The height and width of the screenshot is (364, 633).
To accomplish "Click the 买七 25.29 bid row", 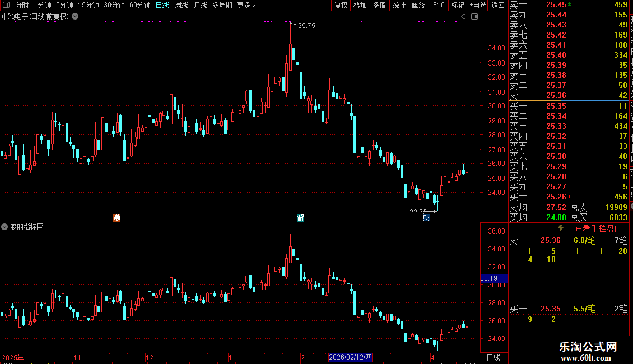I will pyautogui.click(x=569, y=166).
